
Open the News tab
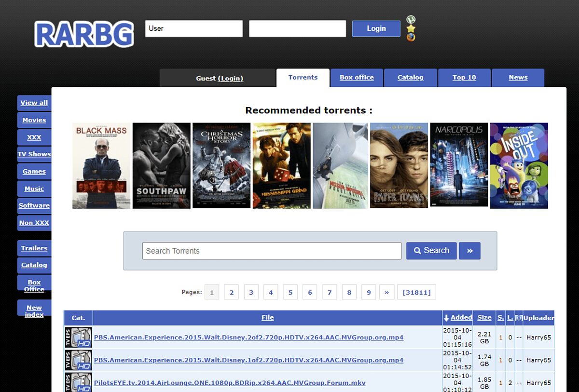pos(518,78)
